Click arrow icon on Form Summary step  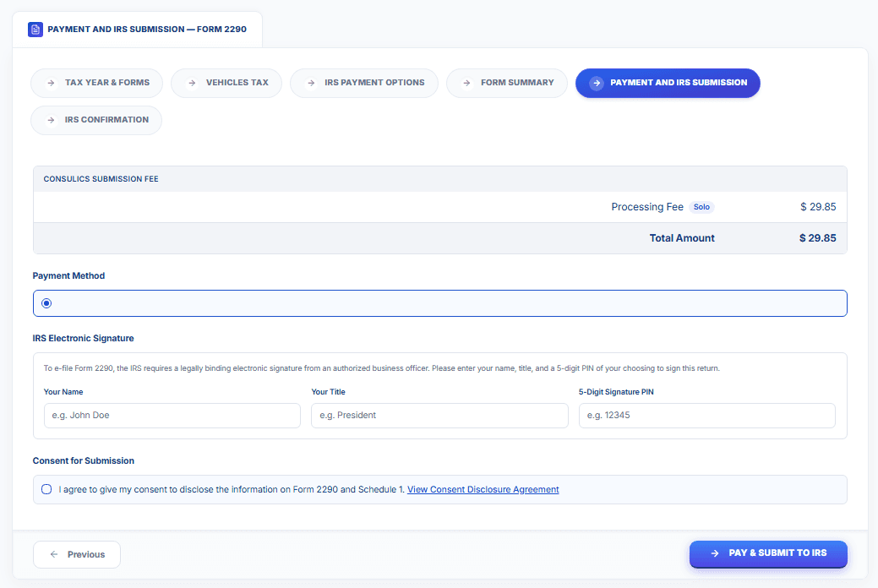click(x=466, y=83)
